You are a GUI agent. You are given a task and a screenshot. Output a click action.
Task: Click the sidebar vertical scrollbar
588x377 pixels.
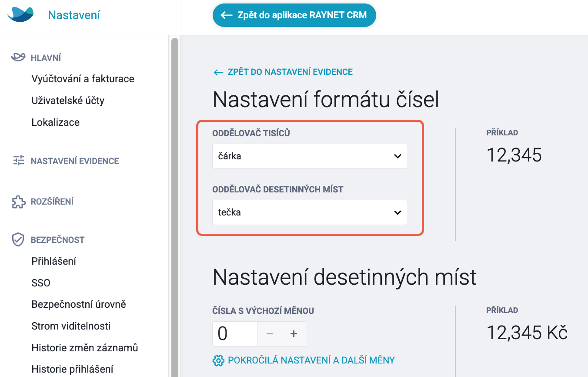(x=175, y=207)
